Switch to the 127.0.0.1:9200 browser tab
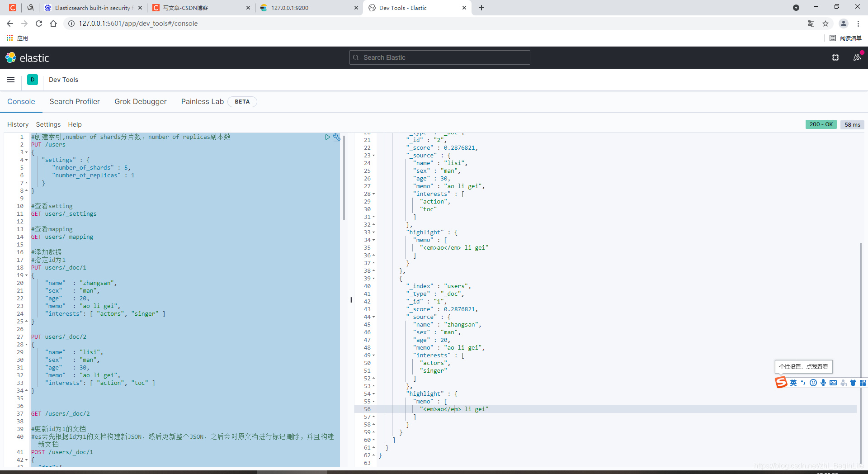 309,8
